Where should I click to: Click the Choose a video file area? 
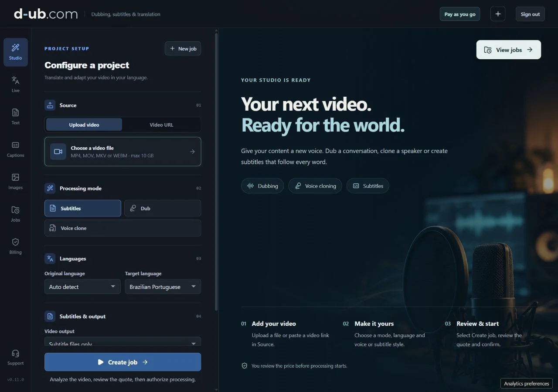pos(122,152)
